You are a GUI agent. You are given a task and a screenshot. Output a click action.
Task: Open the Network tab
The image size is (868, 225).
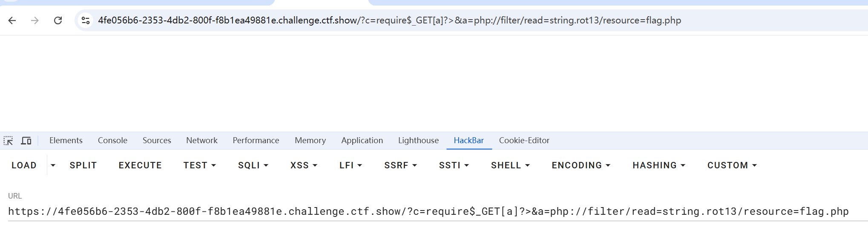[202, 141]
